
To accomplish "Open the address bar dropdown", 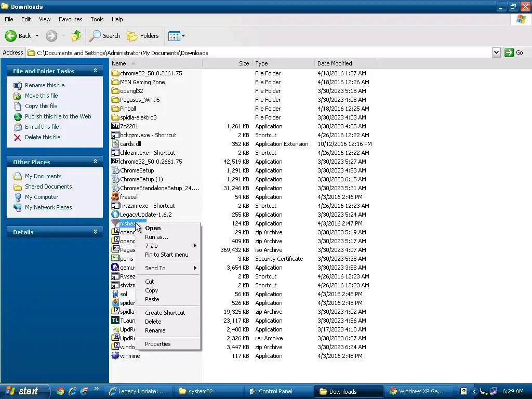I will (496, 52).
